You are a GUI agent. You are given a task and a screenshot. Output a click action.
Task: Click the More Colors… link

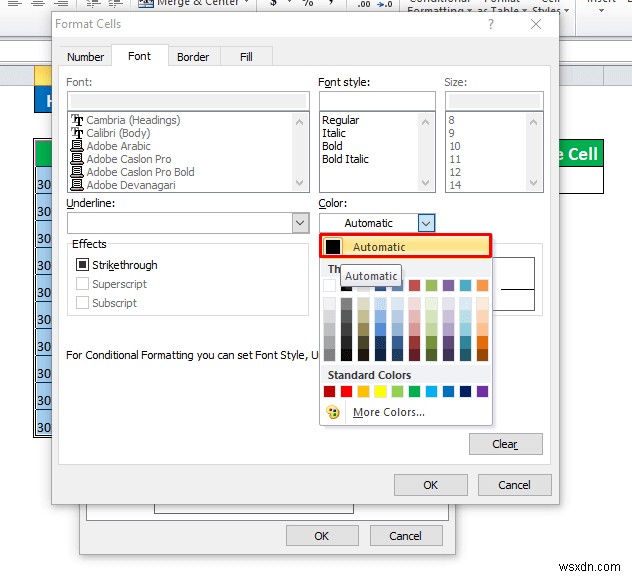389,412
